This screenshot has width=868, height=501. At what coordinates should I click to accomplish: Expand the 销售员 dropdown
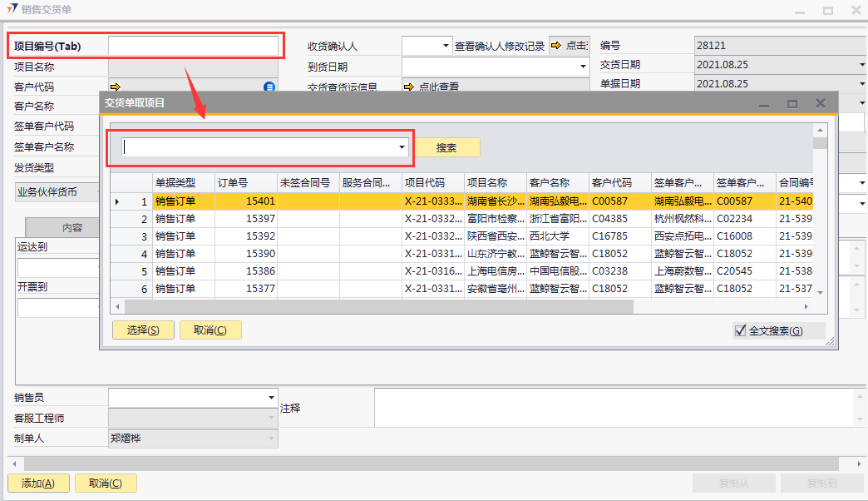point(271,398)
